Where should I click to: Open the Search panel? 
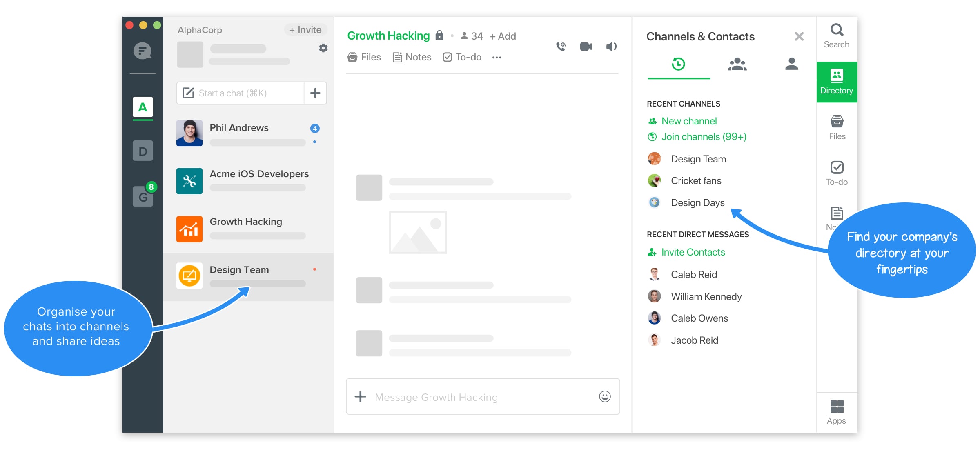(x=836, y=35)
